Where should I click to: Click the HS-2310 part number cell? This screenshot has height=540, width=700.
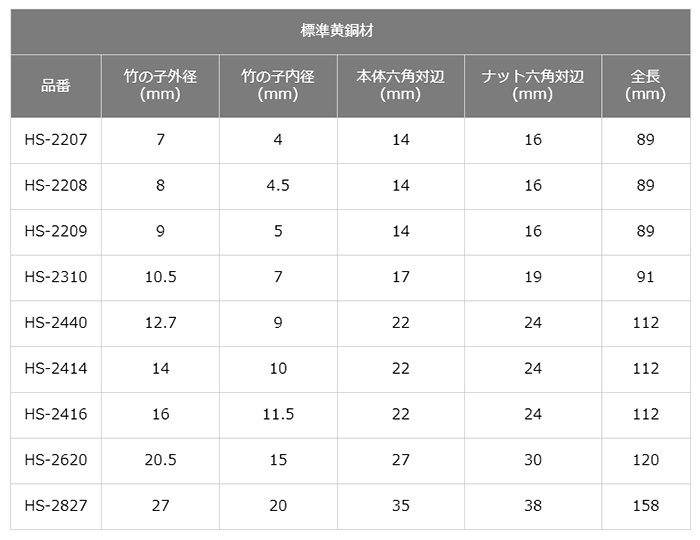[x=56, y=277]
